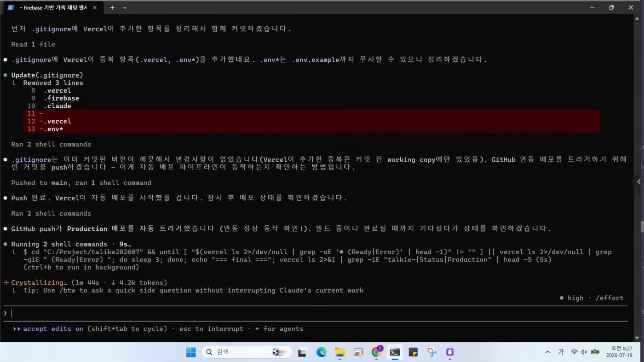Minimize the terminal window
This screenshot has height=362, width=644.
(x=592, y=7)
